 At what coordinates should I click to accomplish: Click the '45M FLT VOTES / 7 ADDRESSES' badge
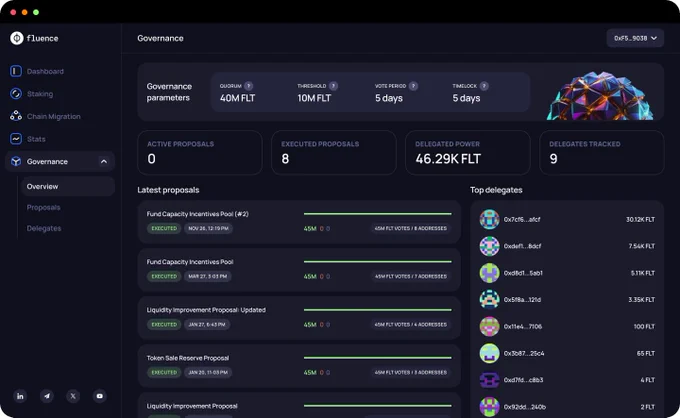[x=411, y=276]
